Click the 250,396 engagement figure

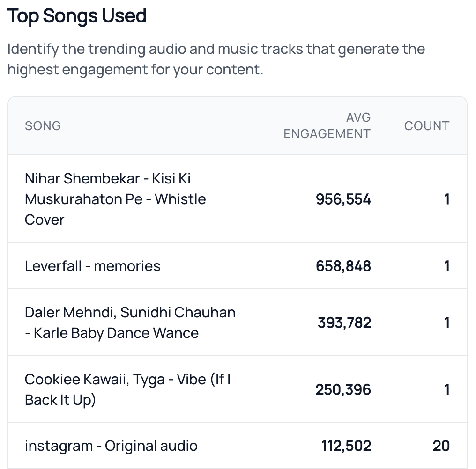coord(343,389)
